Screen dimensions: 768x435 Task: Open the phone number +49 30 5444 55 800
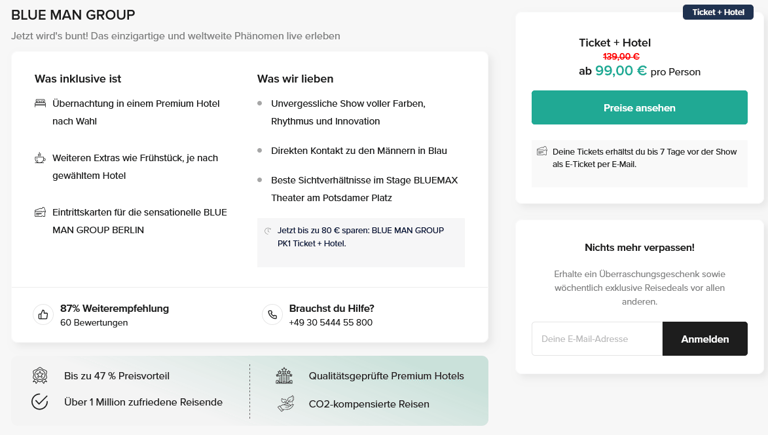coord(331,322)
